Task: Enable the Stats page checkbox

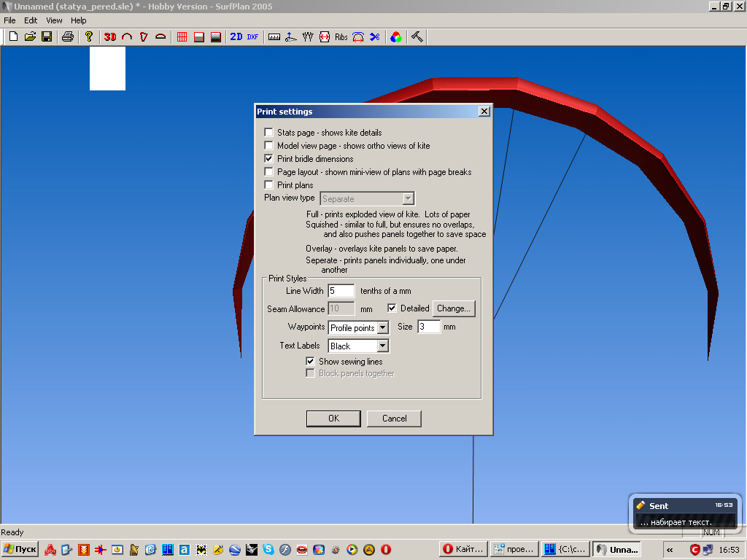Action: [269, 133]
